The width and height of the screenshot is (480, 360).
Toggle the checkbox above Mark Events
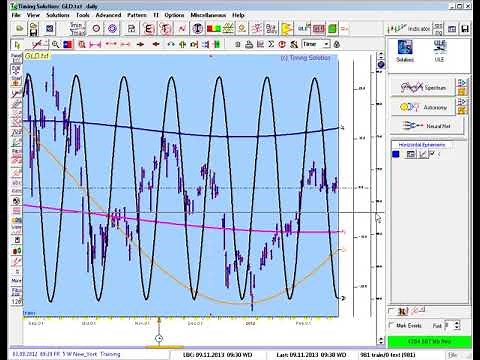[x=391, y=311]
